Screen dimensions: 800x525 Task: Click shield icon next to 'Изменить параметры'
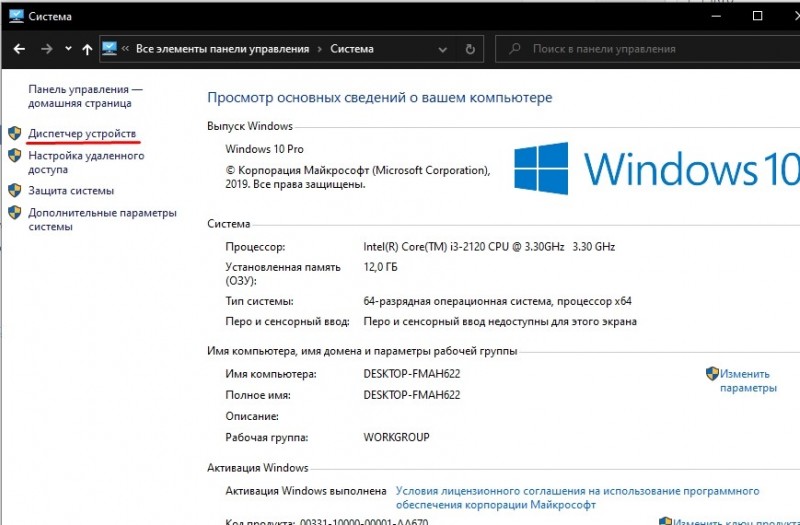[712, 373]
